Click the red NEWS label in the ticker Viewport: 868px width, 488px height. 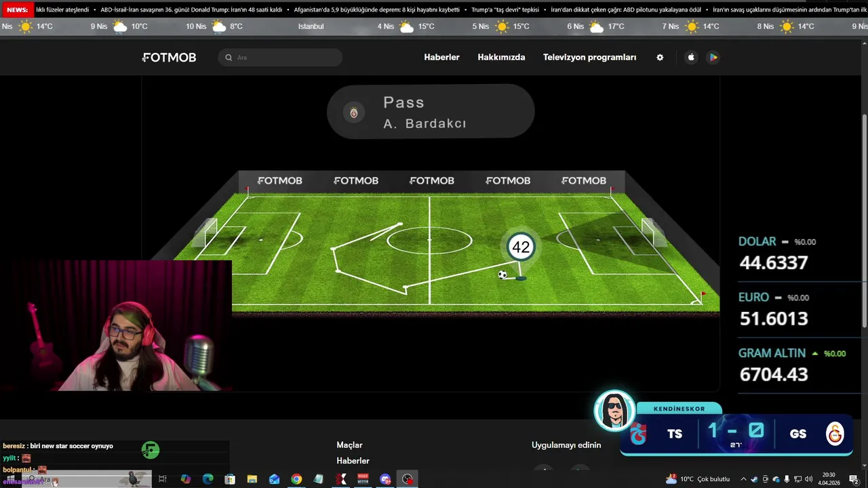pos(17,10)
